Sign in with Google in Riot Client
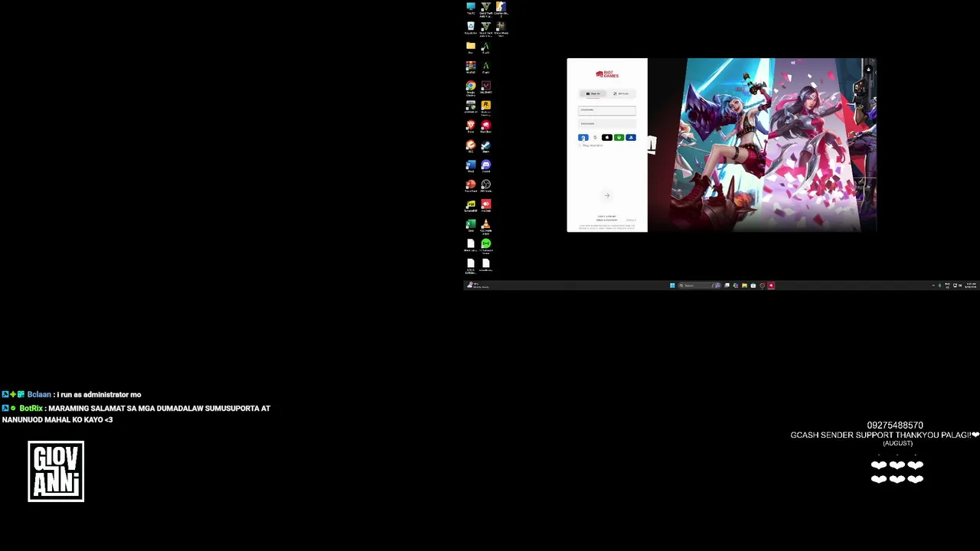Screen dimensions: 980x551 [595, 138]
